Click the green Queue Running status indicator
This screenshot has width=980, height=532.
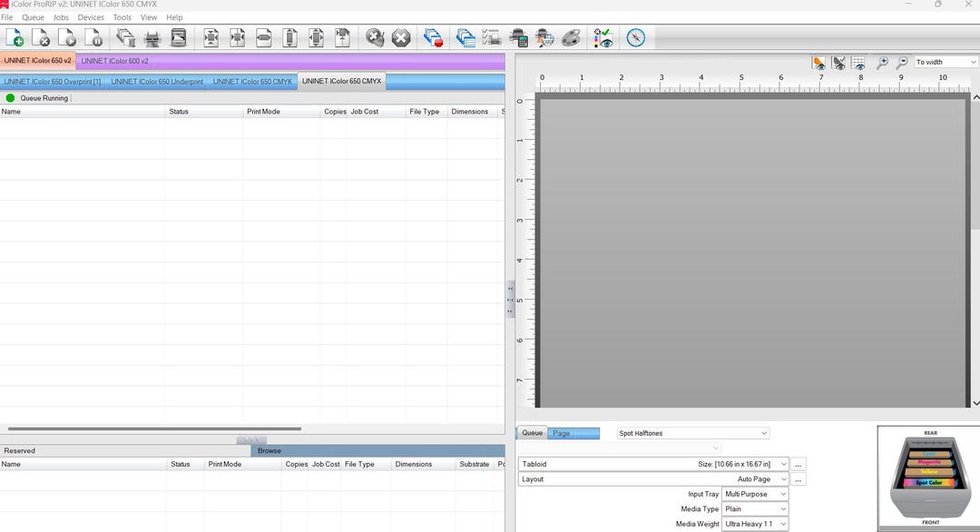8,98
